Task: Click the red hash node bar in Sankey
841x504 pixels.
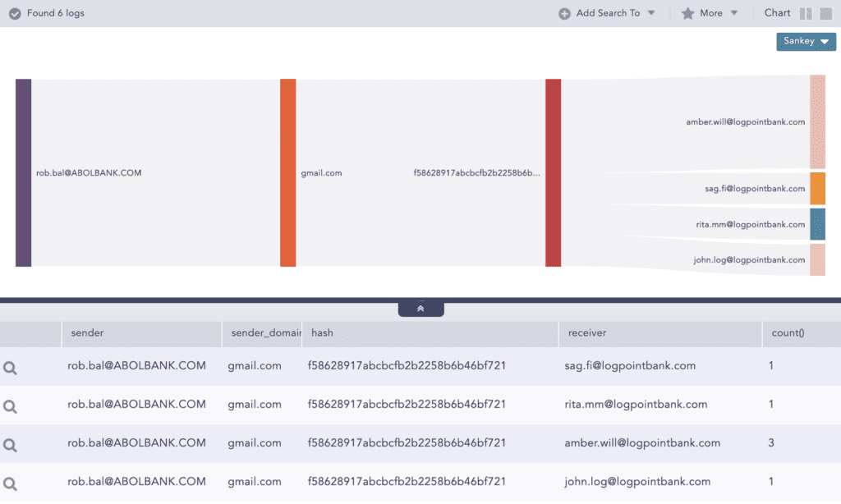Action: pyautogui.click(x=553, y=172)
